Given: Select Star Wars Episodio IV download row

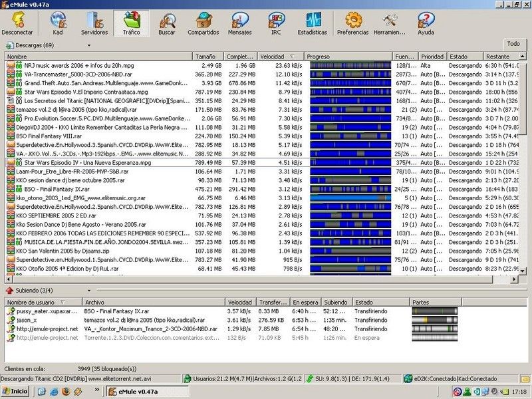Looking at the screenshot, I should (x=262, y=162).
